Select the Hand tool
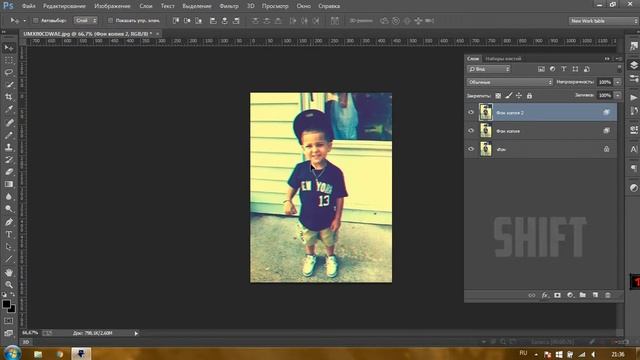Screen dimensions: 640x360 tap(9, 272)
